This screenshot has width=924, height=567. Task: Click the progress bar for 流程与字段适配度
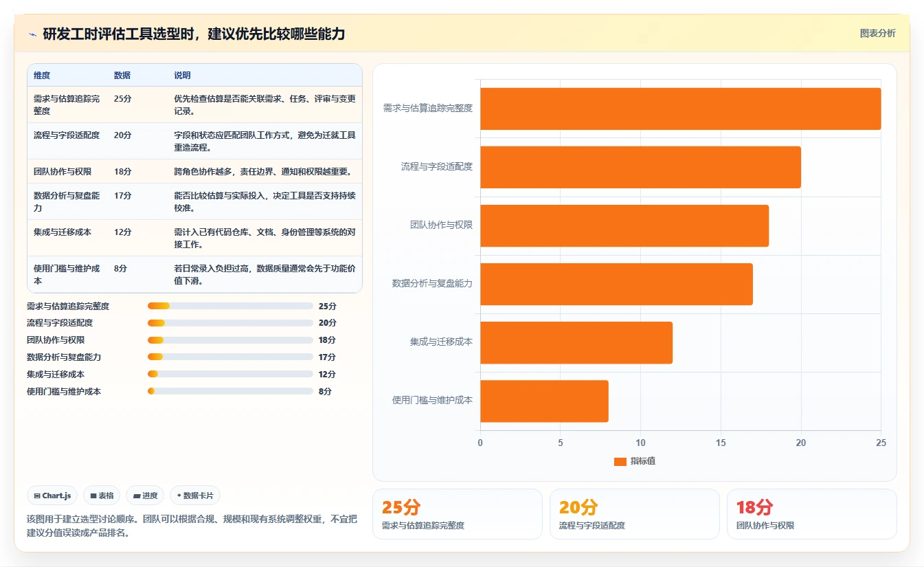point(230,323)
